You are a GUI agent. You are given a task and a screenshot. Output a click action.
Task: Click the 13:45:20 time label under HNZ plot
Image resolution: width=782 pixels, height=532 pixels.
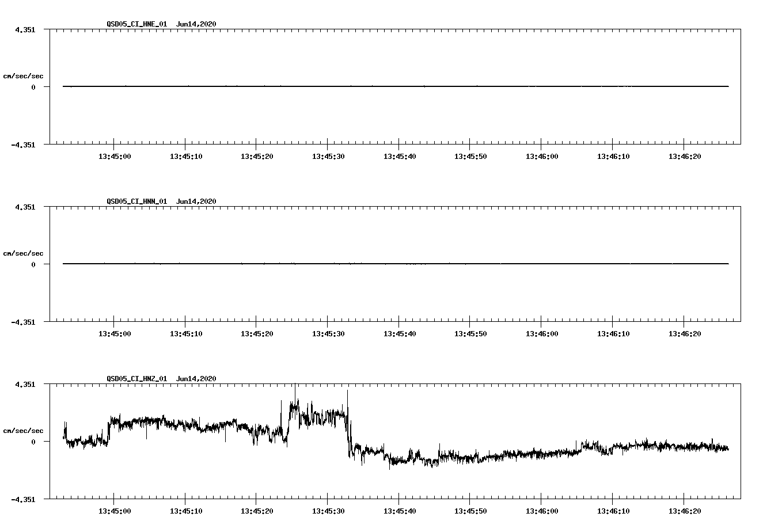pos(257,511)
